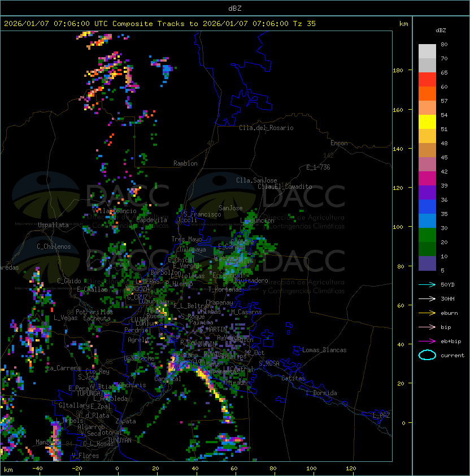Click the white 30HM arrow legend icon

(x=427, y=298)
